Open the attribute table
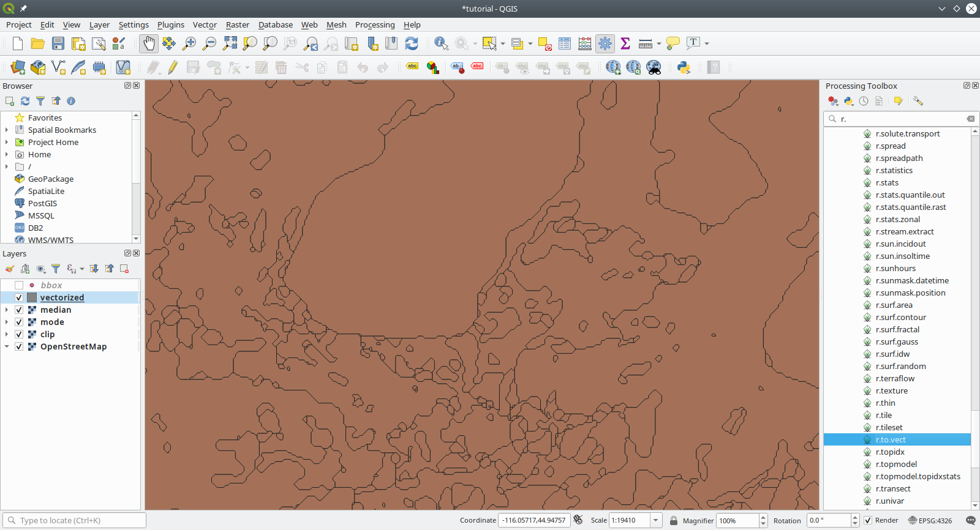Viewport: 980px width, 530px height. point(565,43)
